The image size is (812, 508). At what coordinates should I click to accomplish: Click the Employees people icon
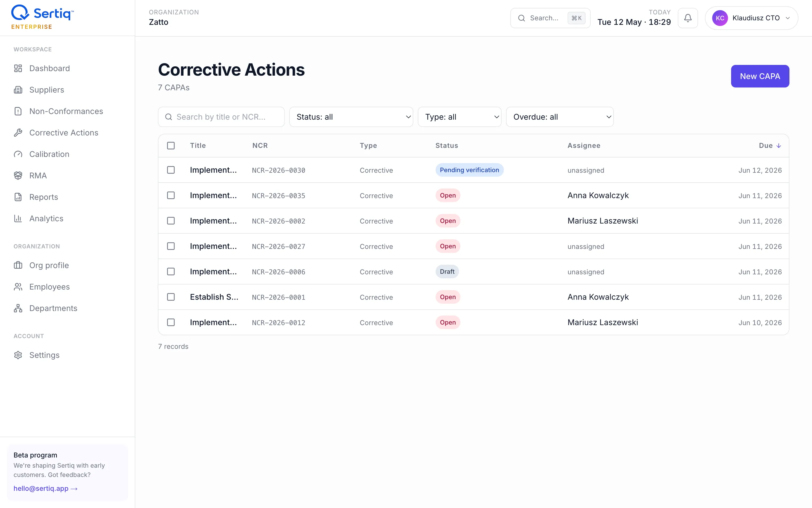pos(18,287)
